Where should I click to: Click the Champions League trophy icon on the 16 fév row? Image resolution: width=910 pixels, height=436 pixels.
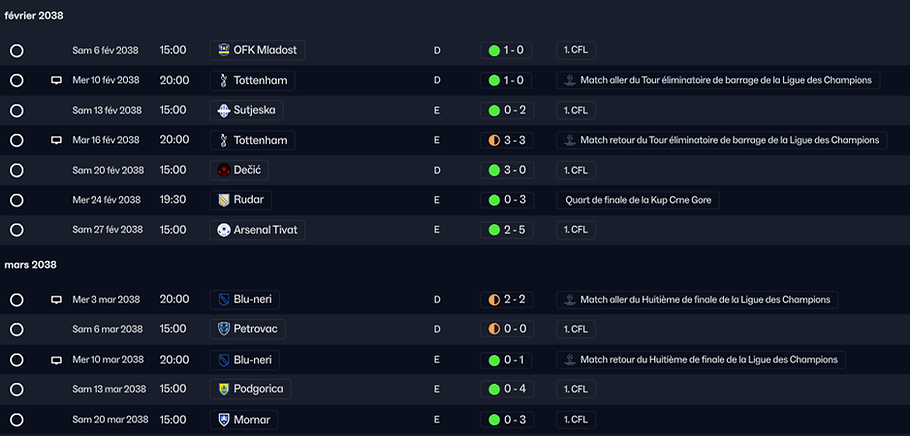click(569, 140)
